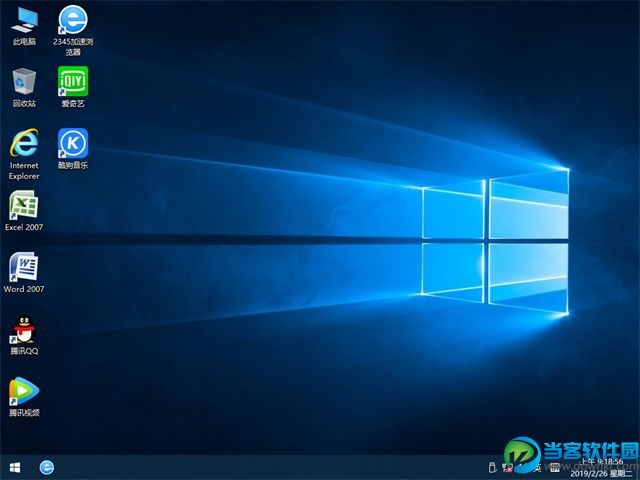The image size is (640, 480).
Task: Click the Show desktop strip at taskbar end
Action: 638,467
